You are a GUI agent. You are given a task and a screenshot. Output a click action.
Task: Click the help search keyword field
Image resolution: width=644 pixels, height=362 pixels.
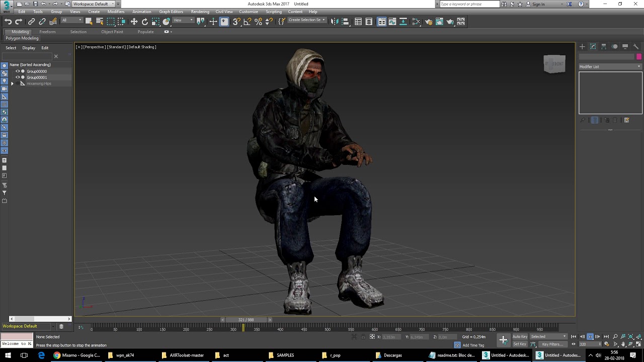click(469, 4)
